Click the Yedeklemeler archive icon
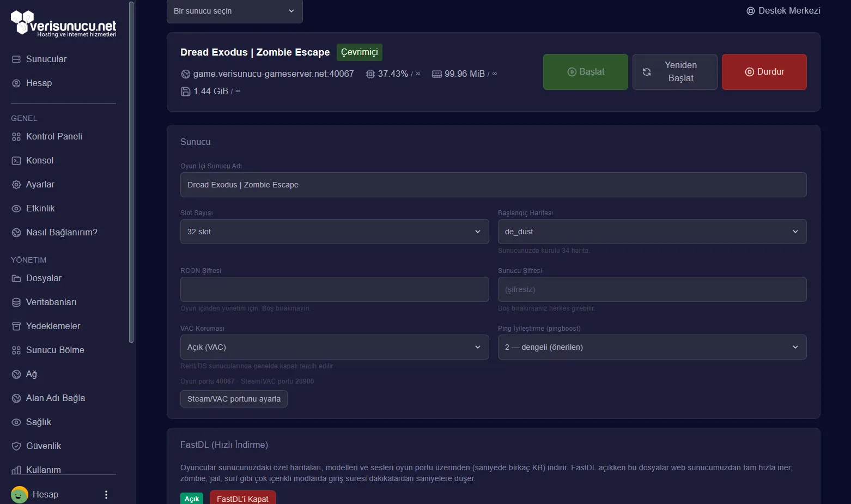 16,326
